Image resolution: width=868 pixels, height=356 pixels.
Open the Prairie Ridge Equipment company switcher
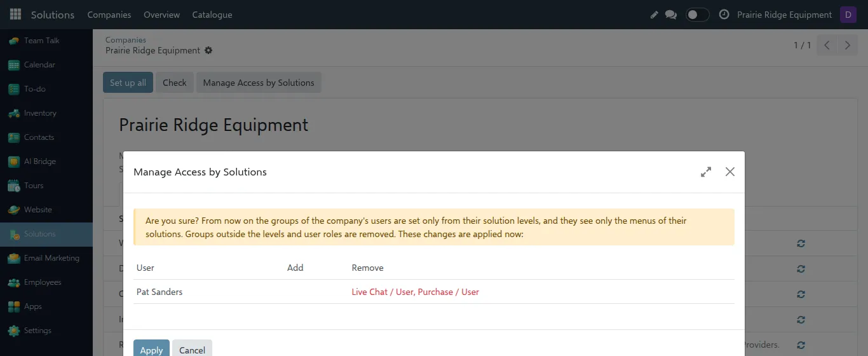pyautogui.click(x=784, y=15)
